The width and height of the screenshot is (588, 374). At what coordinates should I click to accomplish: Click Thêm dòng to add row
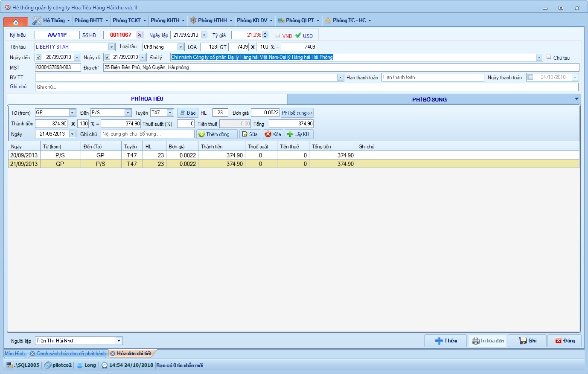(x=217, y=134)
